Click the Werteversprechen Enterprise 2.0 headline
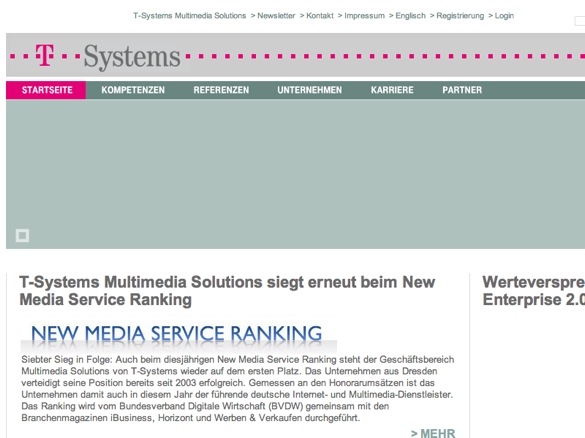585x438 pixels. coord(534,291)
